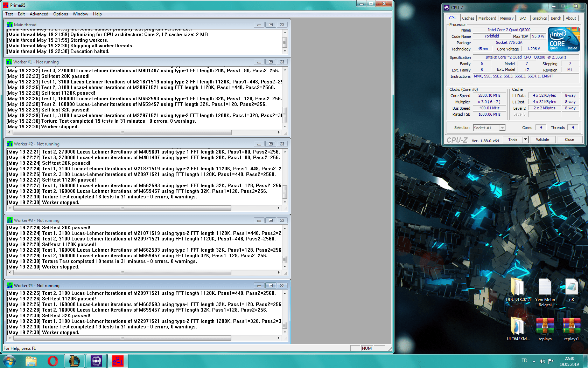Click the CPU-Z title bar icon

click(x=447, y=7)
